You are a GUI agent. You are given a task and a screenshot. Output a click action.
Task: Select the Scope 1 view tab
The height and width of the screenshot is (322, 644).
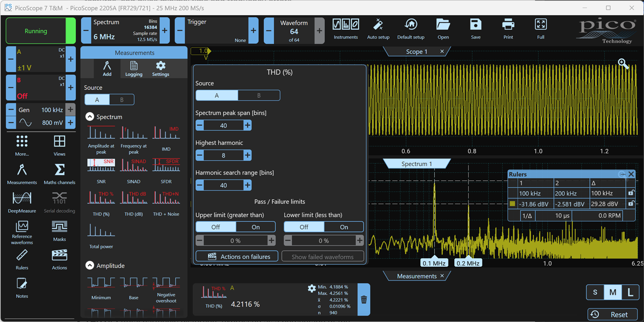pos(417,52)
